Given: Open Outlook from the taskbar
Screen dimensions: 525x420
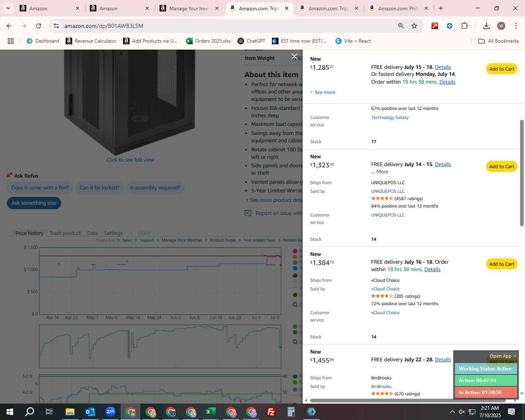Looking at the screenshot, I should point(90,412).
